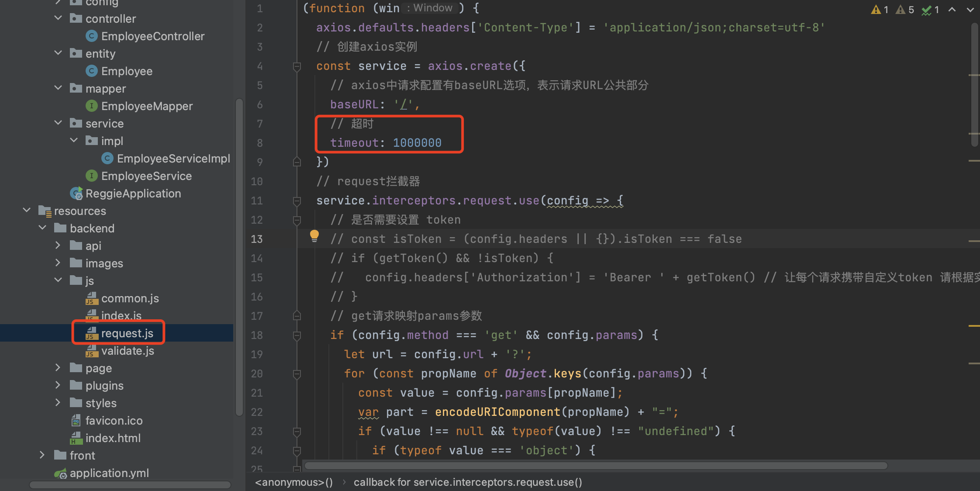Image resolution: width=980 pixels, height=491 pixels.
Task: Toggle fold marker at line 18
Action: [x=297, y=335]
